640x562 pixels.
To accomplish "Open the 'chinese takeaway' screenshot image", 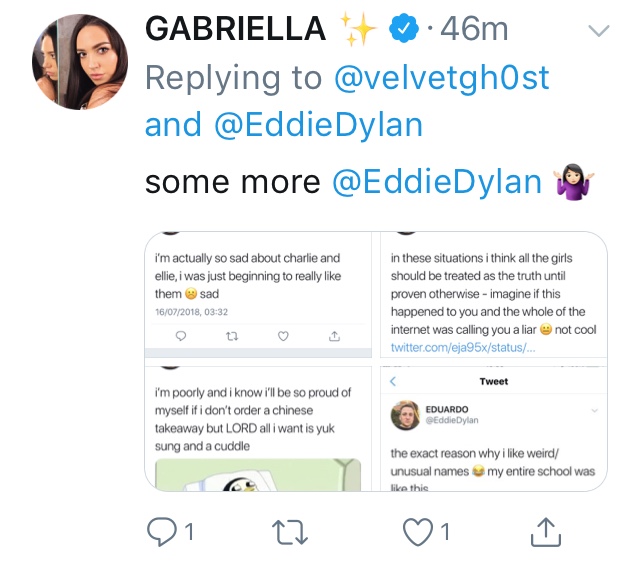I will point(258,429).
